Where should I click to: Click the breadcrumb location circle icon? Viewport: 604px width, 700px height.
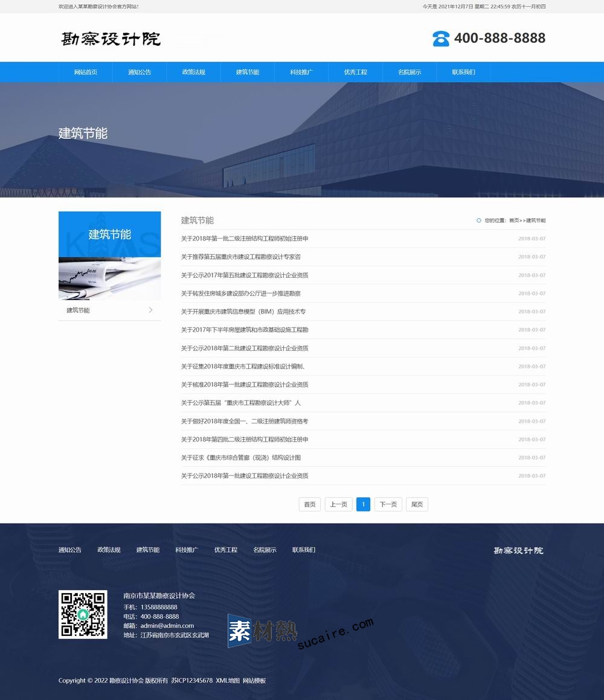tap(479, 220)
